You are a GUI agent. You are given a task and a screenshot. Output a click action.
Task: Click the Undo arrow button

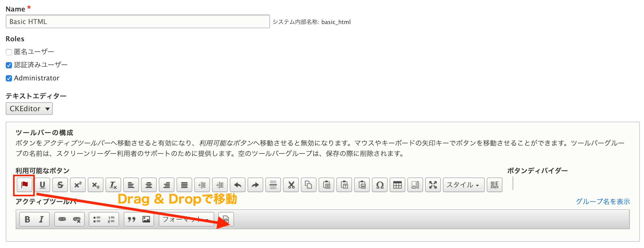pos(238,185)
